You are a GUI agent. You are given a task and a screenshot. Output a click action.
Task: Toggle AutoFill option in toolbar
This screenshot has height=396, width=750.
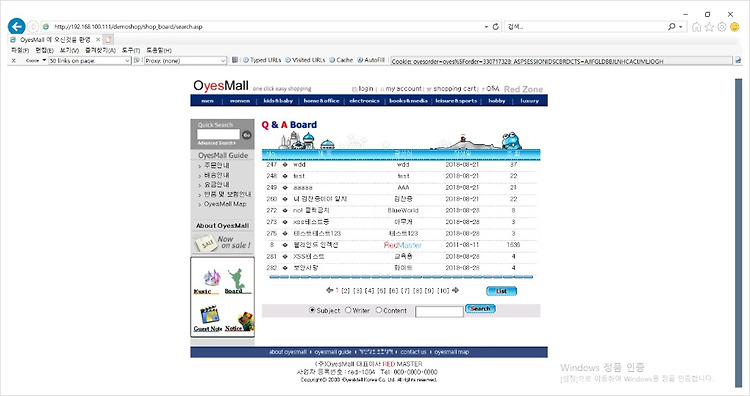pyautogui.click(x=371, y=60)
